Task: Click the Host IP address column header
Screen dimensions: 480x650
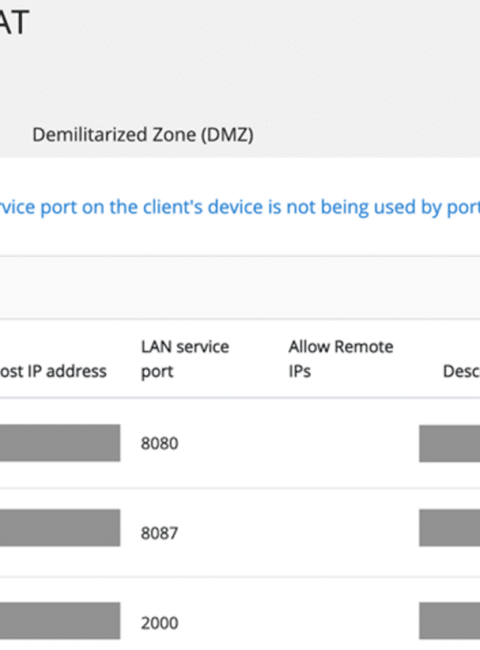Action: click(53, 371)
